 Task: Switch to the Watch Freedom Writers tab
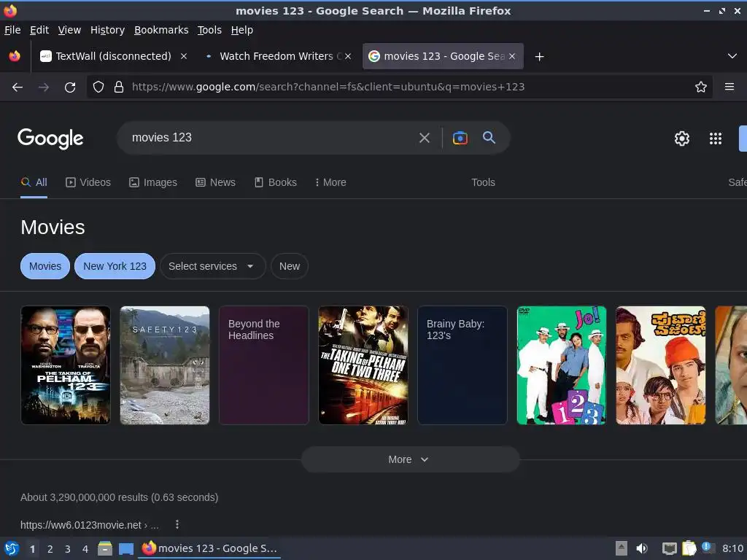(x=276, y=56)
